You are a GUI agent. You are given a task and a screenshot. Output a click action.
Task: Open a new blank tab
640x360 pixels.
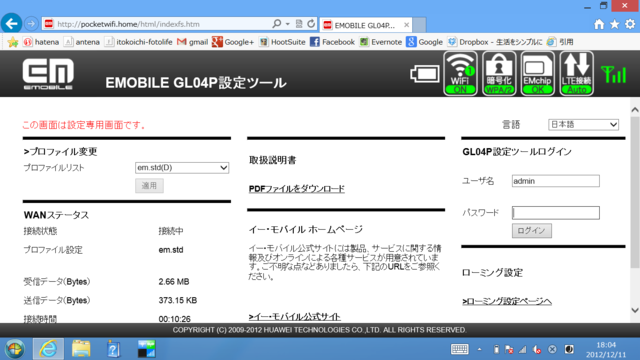click(x=419, y=25)
